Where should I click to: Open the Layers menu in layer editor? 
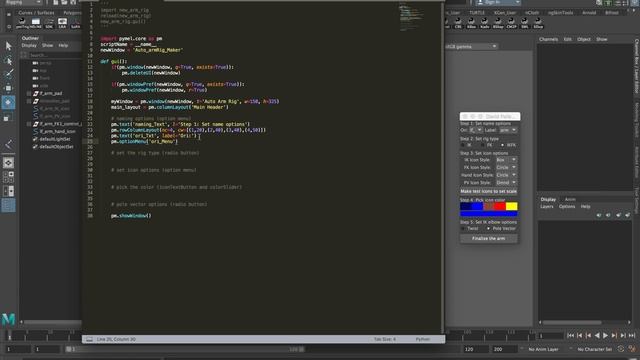click(x=547, y=207)
